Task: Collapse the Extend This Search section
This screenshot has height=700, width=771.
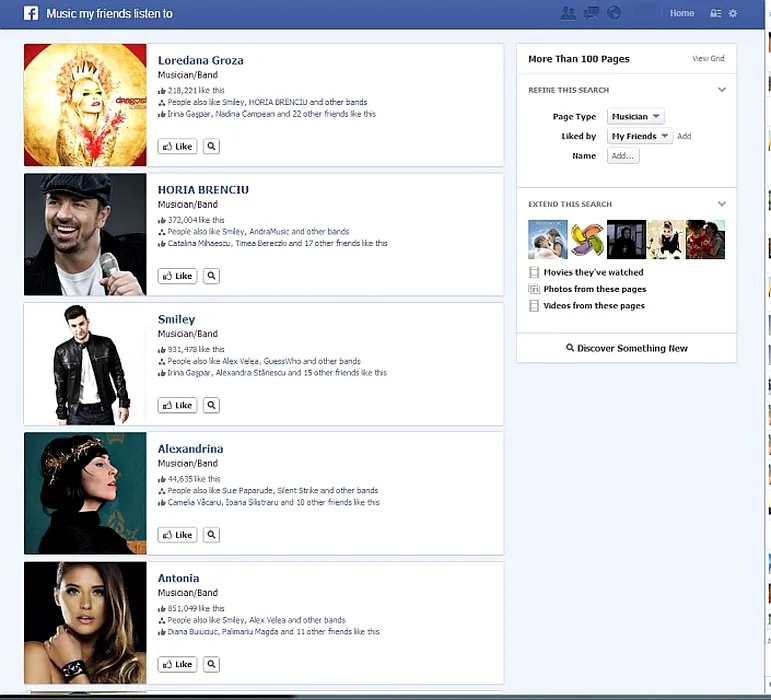Action: click(x=722, y=204)
